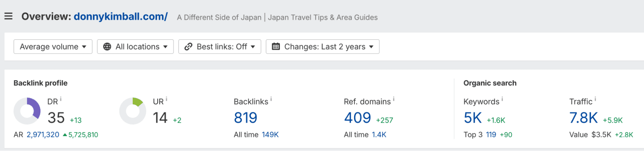644x151 pixels.
Task: Click the purple DR donut chart
Action: pyautogui.click(x=27, y=111)
